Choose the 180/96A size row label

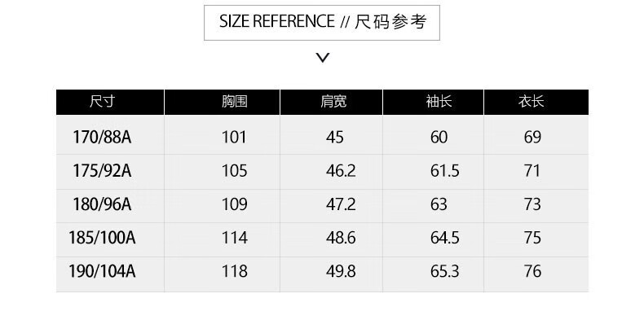(x=102, y=204)
